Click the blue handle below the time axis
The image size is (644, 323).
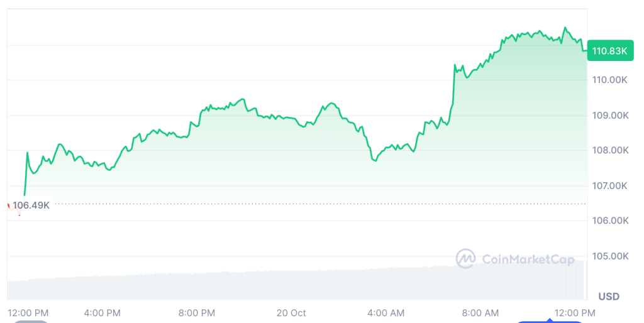click(550, 322)
